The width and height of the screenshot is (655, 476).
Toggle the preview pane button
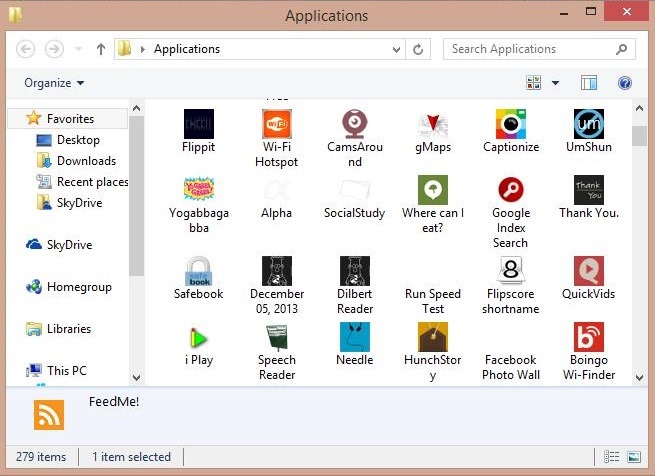click(589, 83)
